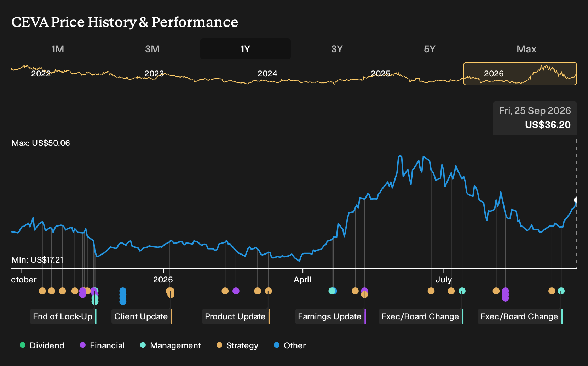This screenshot has height=366, width=588.
Task: Click the bottom purple dot in August stack
Action: tap(506, 298)
